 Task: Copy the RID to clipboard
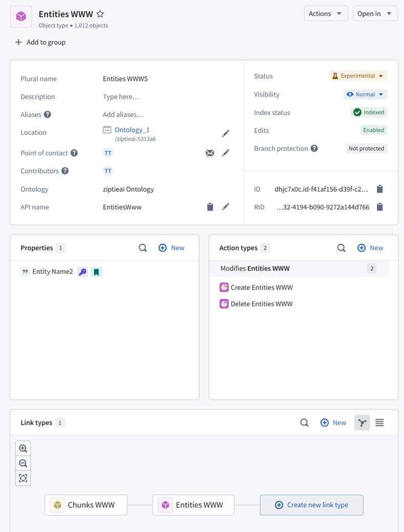(380, 207)
